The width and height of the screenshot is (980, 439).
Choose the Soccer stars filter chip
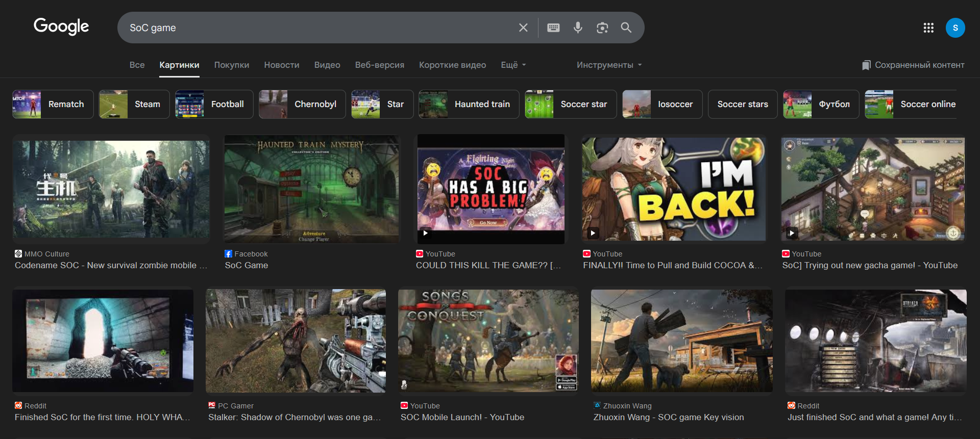[x=743, y=104]
